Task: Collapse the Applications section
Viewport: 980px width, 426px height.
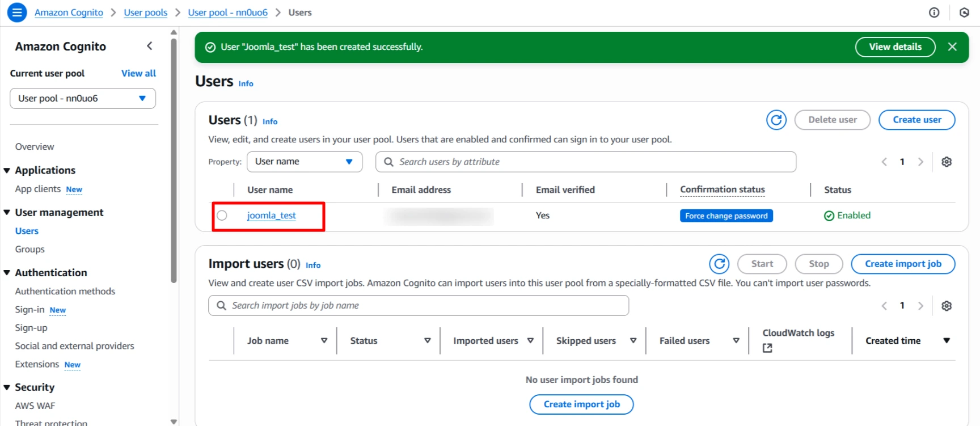Action: pyautogui.click(x=7, y=171)
